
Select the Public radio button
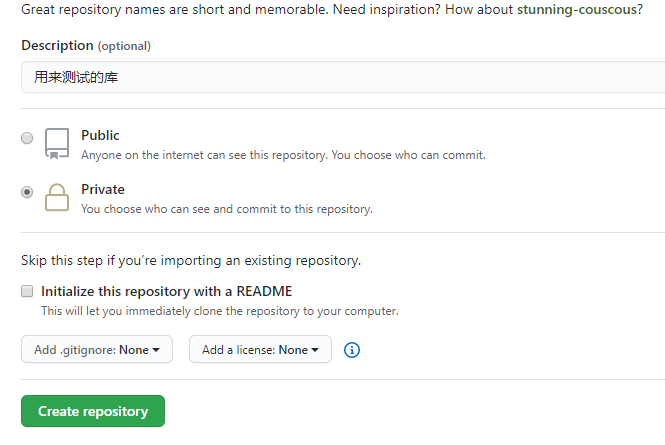click(x=27, y=138)
